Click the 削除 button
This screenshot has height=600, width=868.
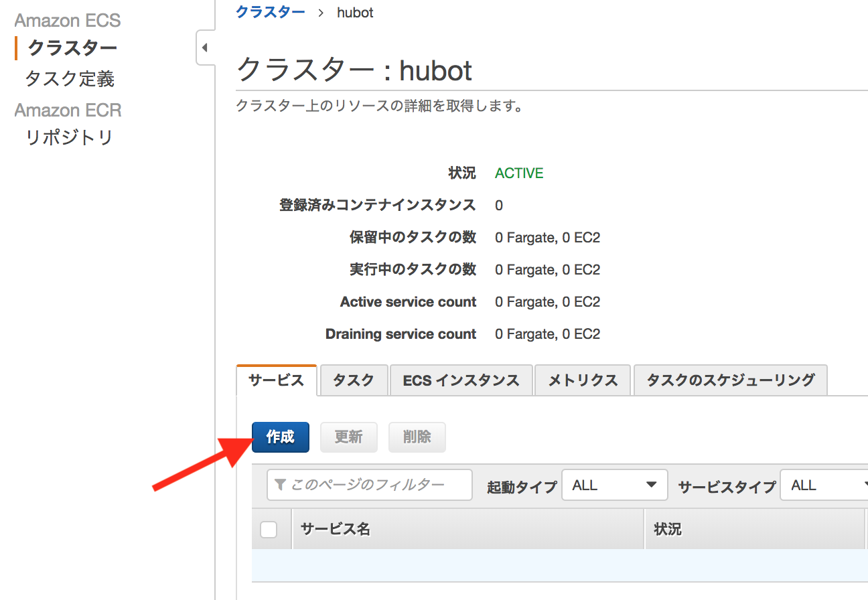point(417,437)
